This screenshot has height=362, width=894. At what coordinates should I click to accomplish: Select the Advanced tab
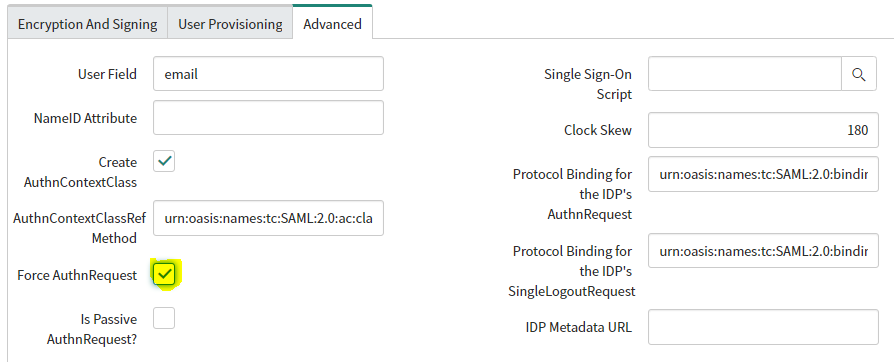[332, 23]
